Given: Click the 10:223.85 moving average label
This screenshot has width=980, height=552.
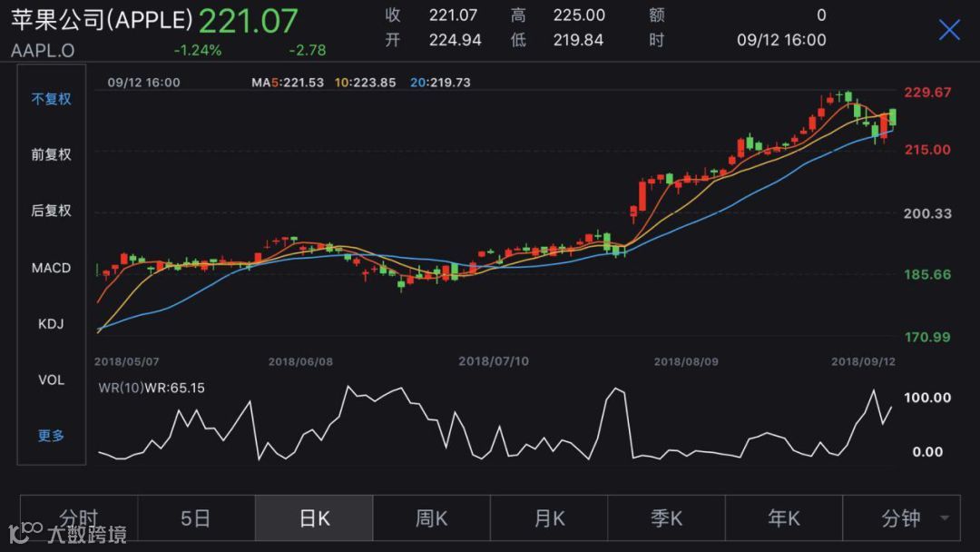Looking at the screenshot, I should coord(365,83).
